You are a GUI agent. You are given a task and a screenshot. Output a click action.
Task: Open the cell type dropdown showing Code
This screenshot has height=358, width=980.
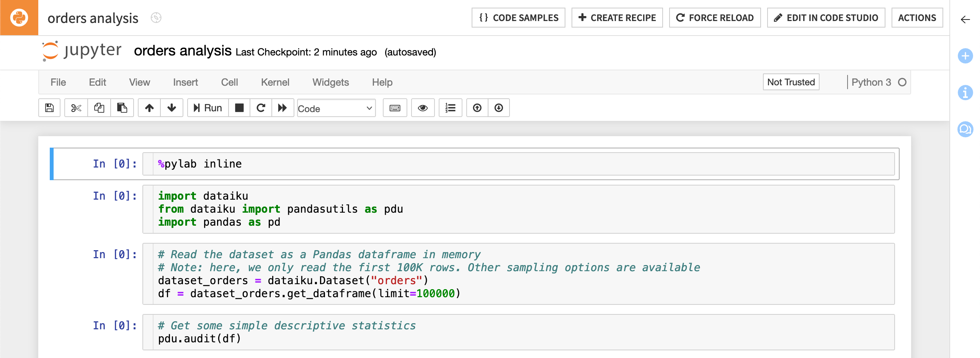[336, 108]
